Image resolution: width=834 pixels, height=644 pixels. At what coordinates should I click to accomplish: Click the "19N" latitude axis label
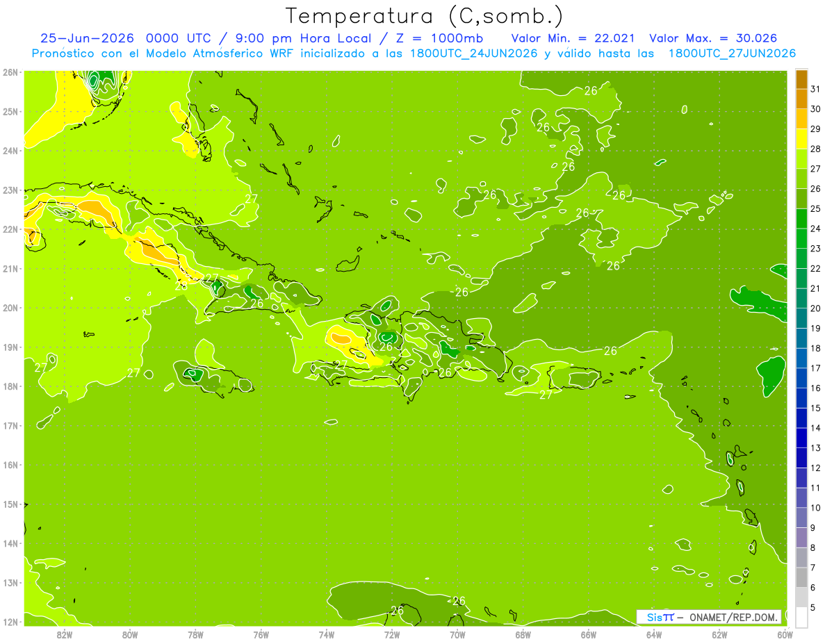coord(10,347)
